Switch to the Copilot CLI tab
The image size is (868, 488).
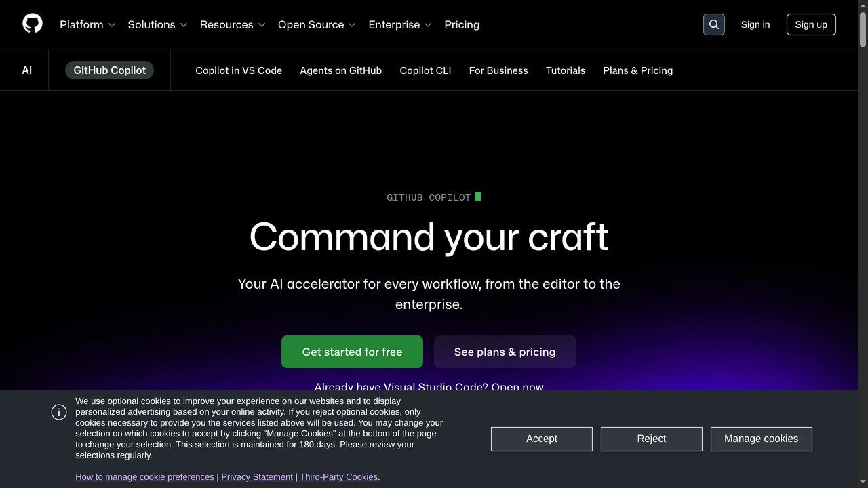point(425,70)
